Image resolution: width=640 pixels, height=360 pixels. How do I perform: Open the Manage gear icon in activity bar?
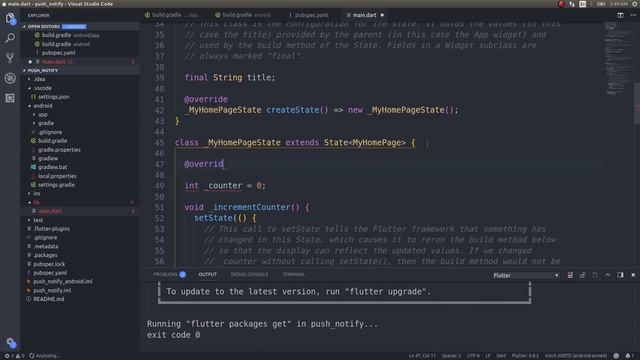click(x=11, y=343)
